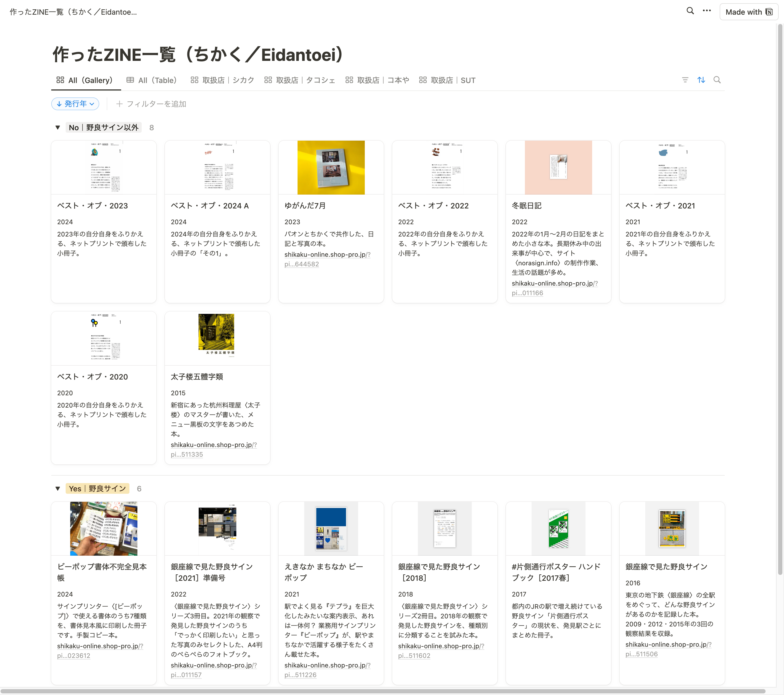This screenshot has height=695, width=784.
Task: Click the plus icon to add filter
Action: [119, 104]
